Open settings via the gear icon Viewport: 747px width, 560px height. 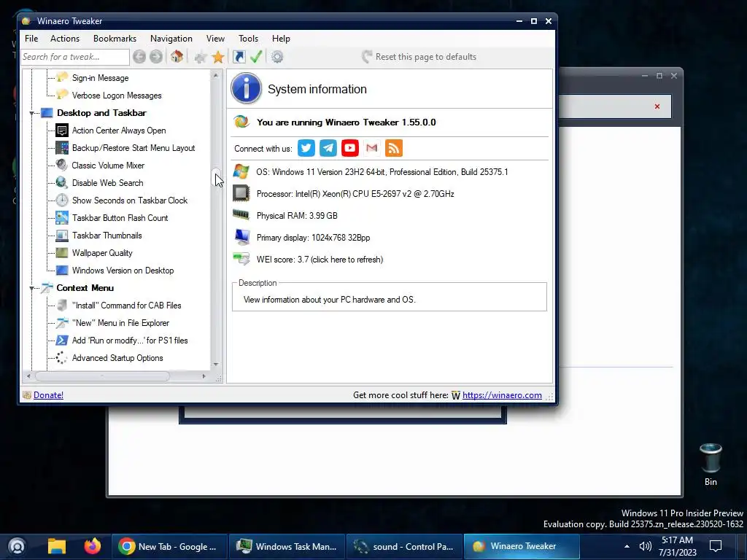(277, 57)
